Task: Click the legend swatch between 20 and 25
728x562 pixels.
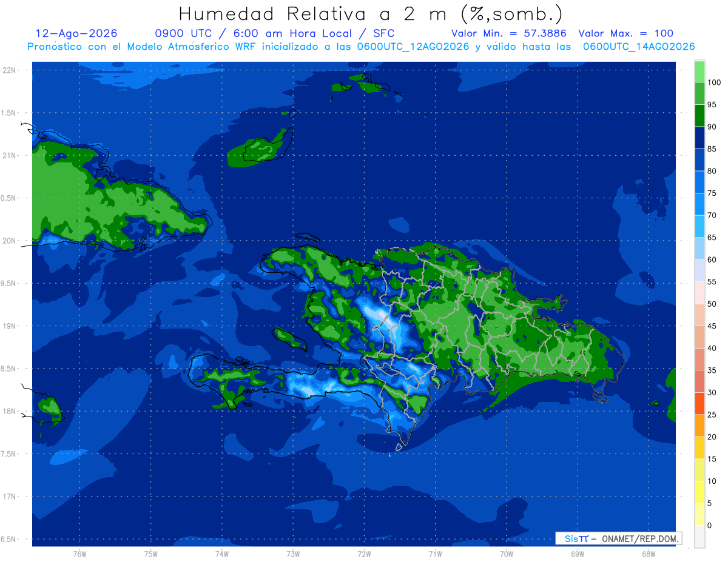Action: coord(699,425)
